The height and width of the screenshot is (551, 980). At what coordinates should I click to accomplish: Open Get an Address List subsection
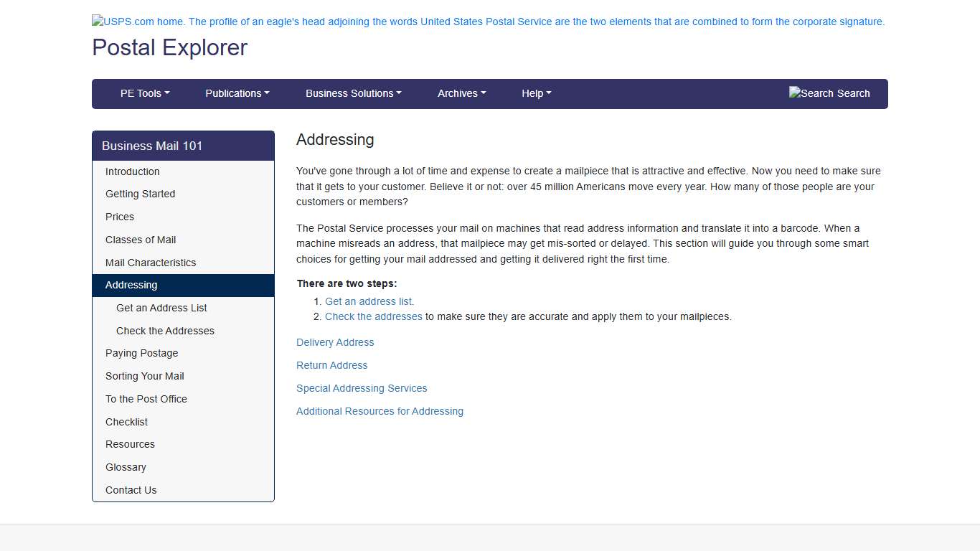tap(161, 308)
